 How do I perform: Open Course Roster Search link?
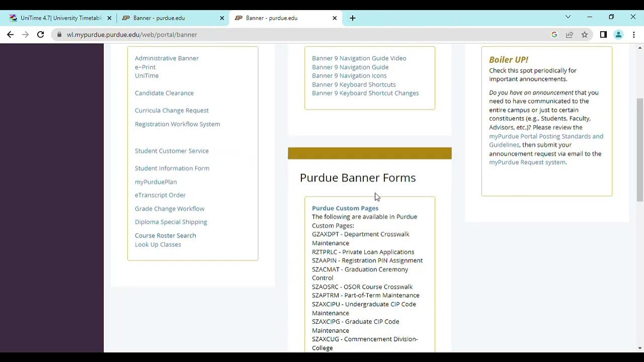click(x=165, y=236)
